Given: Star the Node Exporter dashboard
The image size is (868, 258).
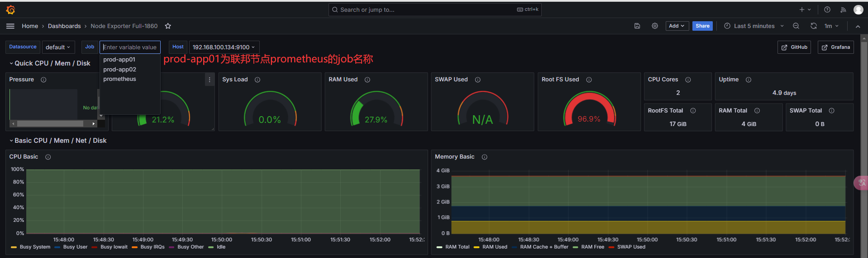Looking at the screenshot, I should [168, 26].
